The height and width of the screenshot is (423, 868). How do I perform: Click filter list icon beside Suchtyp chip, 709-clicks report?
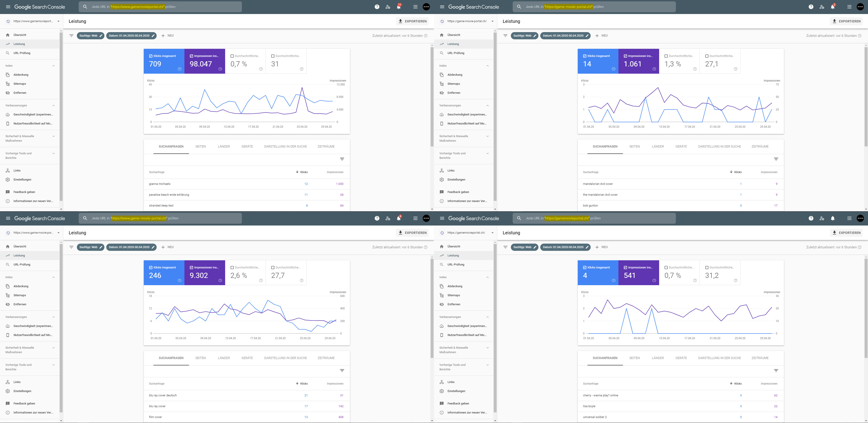click(x=71, y=35)
